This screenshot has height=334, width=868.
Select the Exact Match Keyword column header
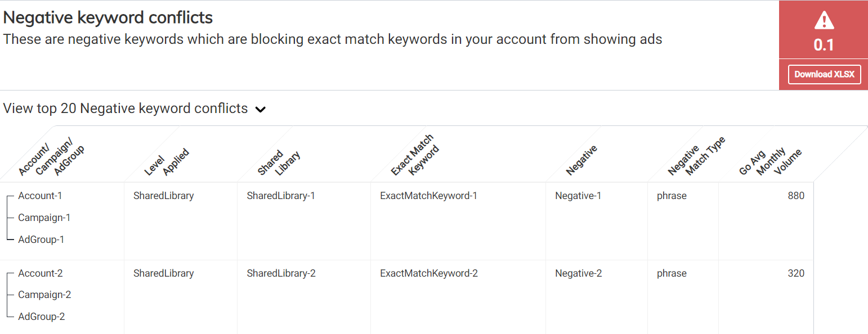click(x=415, y=155)
